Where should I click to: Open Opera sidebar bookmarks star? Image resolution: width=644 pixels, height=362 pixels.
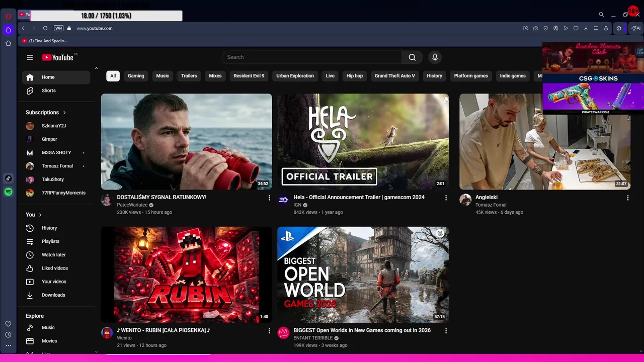(8, 43)
